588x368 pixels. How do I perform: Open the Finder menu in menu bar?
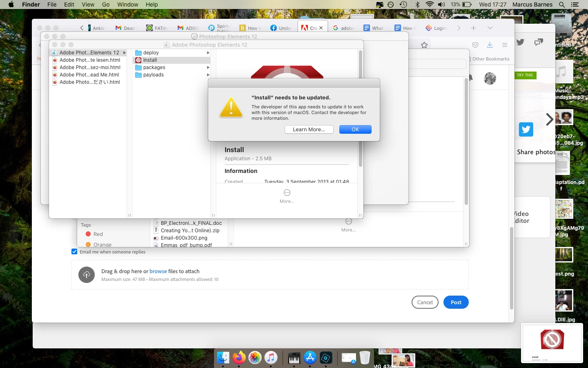click(x=31, y=4)
